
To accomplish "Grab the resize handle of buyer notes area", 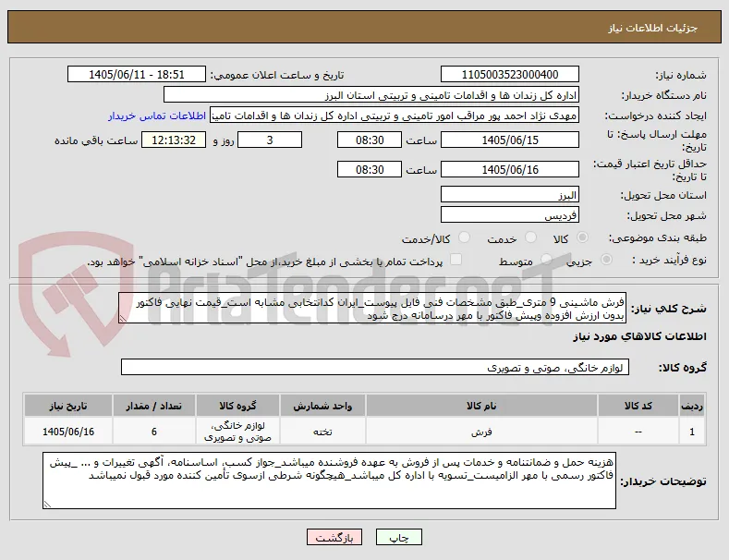I will tap(47, 505).
